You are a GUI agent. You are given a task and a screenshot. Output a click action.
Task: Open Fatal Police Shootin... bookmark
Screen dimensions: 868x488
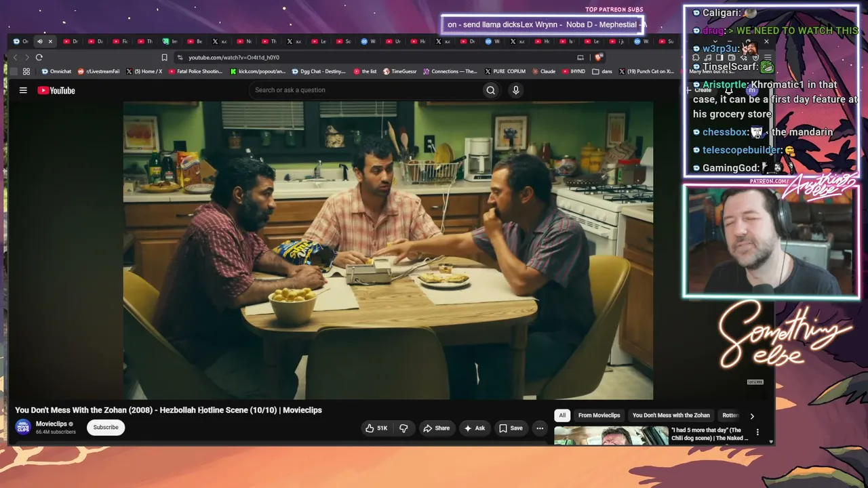195,71
